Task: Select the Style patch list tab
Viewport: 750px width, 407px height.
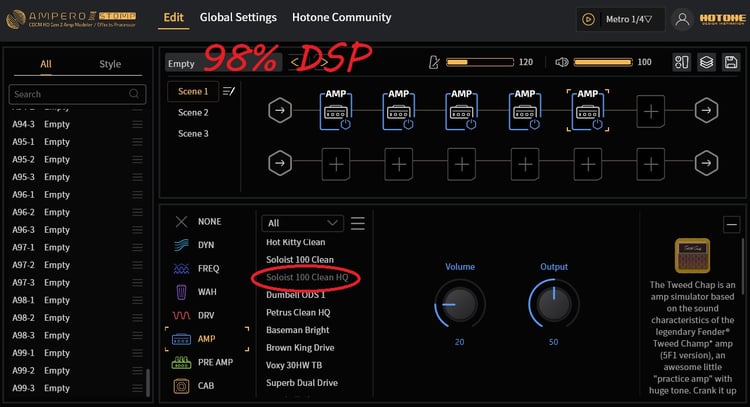Action: click(x=110, y=64)
